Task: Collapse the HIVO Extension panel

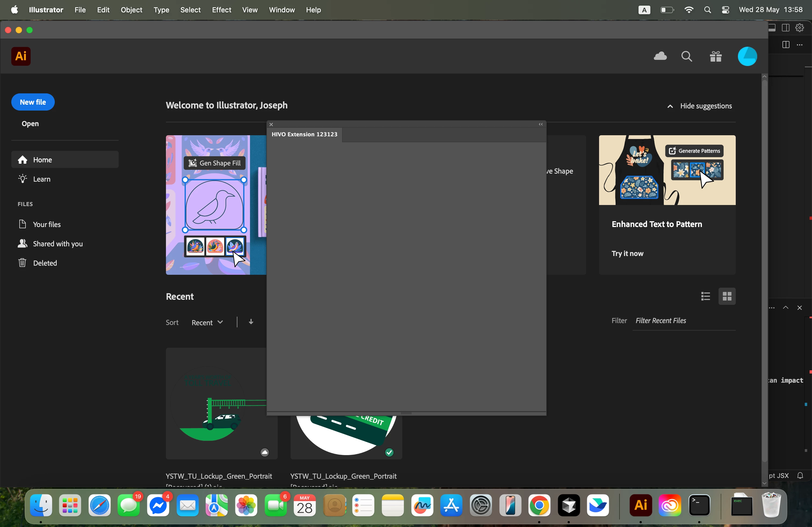Action: click(541, 125)
